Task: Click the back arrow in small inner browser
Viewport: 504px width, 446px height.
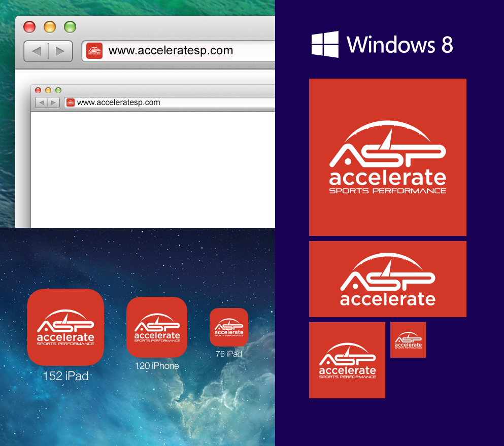Action: (42, 102)
